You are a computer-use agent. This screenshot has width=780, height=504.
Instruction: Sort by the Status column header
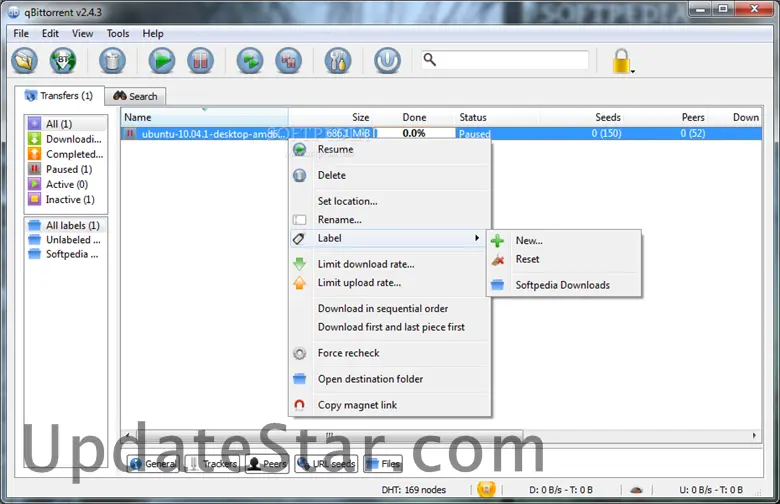497,117
